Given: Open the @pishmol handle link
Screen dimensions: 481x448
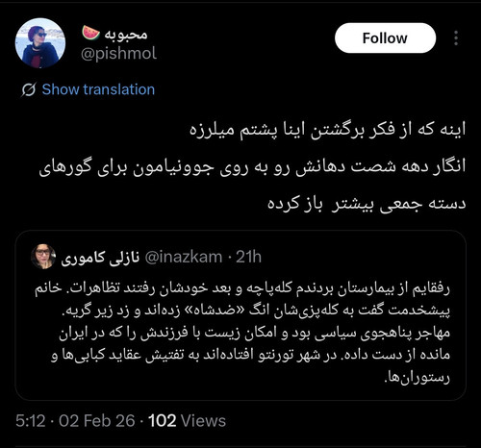Looking at the screenshot, I should [118, 53].
